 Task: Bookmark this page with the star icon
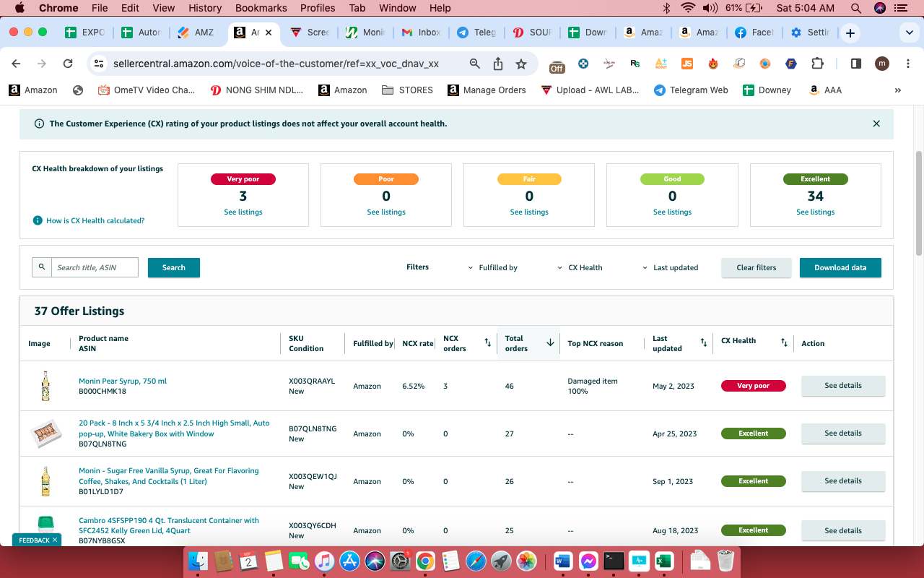pos(521,64)
